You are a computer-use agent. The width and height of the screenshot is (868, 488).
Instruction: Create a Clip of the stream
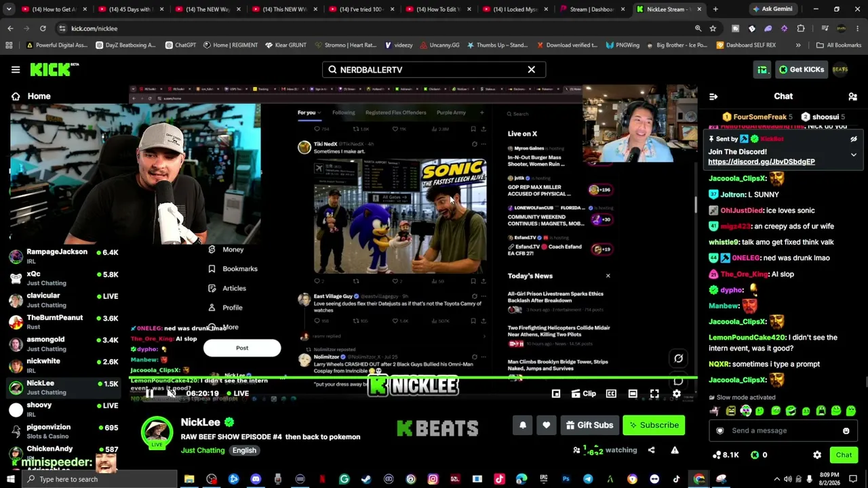[x=583, y=394]
